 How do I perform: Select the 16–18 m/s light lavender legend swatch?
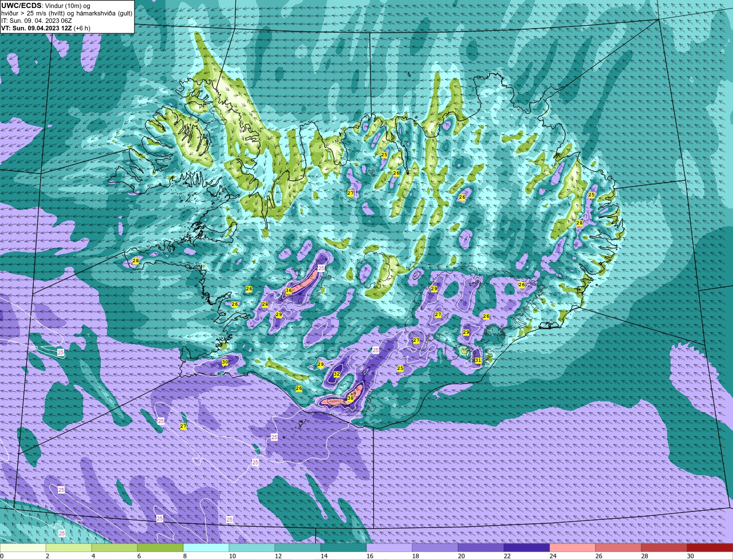coord(389,548)
